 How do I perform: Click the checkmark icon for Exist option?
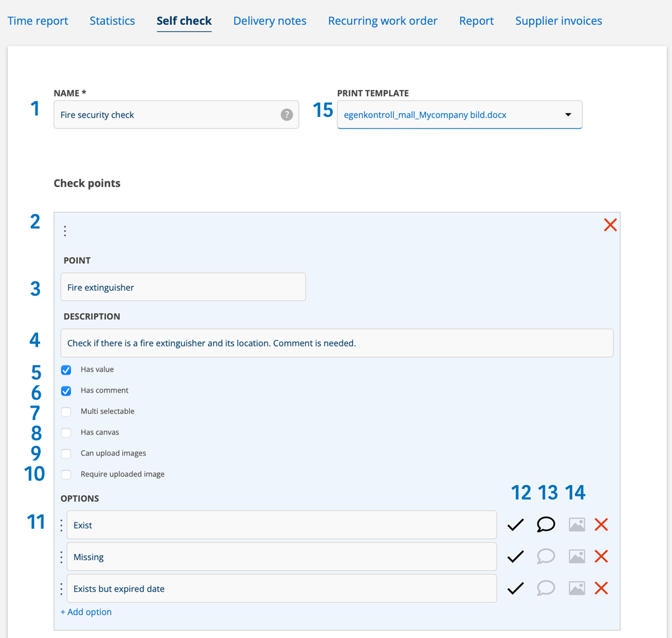(x=516, y=524)
